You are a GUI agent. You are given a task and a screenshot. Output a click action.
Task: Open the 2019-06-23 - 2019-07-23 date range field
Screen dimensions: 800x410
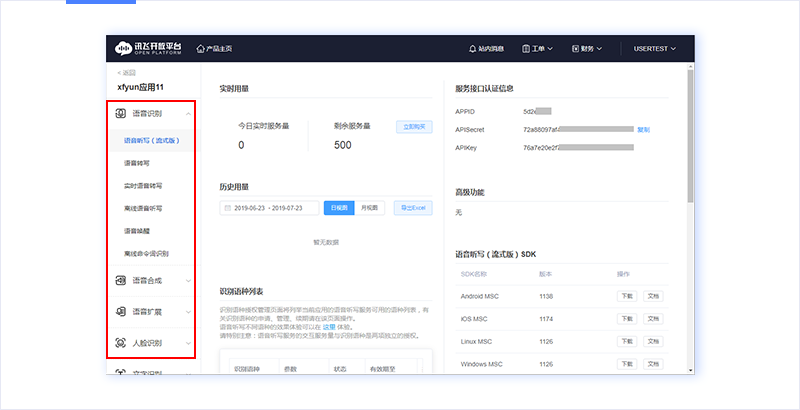269,208
